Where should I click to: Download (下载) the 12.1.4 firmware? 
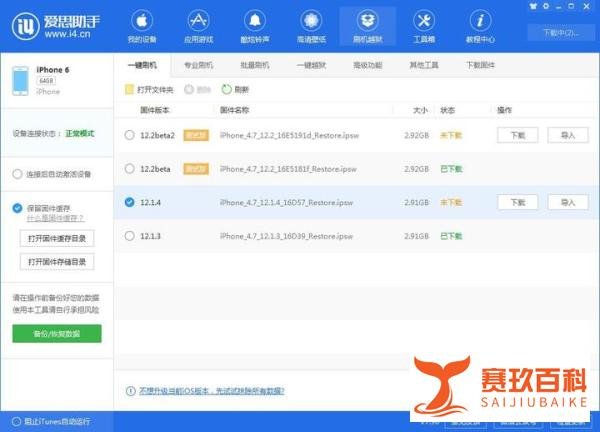pyautogui.click(x=517, y=202)
